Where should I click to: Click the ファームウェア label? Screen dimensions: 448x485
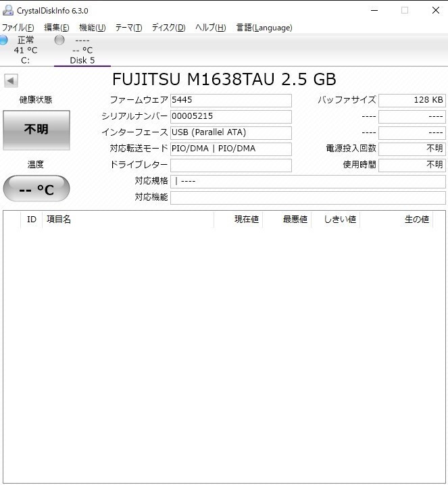pyautogui.click(x=139, y=100)
